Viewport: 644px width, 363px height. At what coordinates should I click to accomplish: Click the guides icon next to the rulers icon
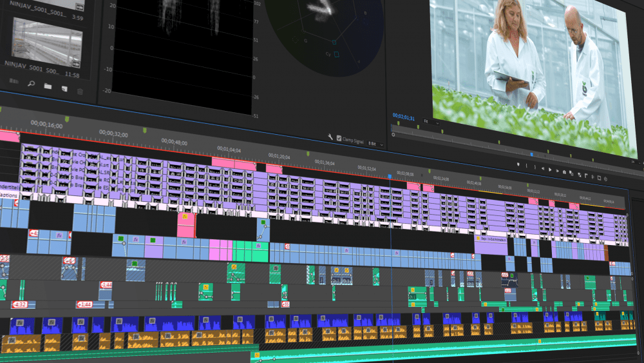(x=593, y=177)
